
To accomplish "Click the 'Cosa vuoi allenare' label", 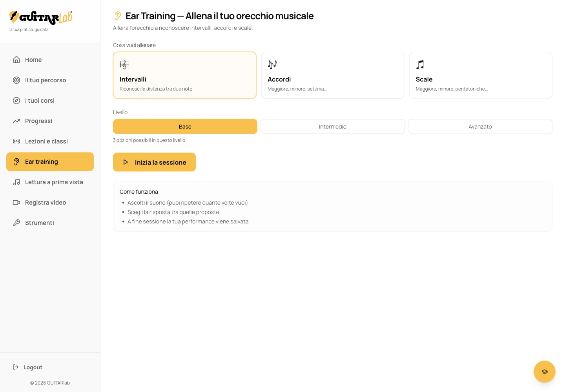I will click(x=134, y=45).
